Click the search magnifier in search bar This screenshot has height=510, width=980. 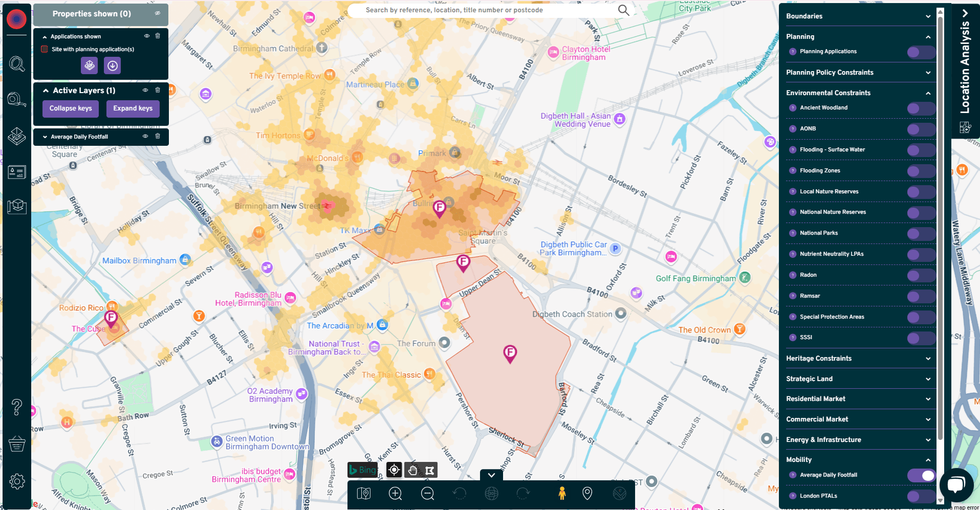pos(623,10)
